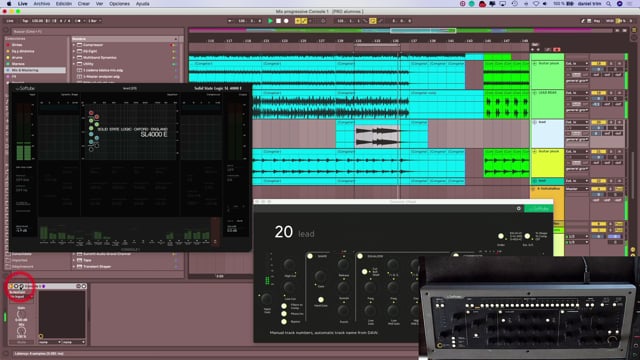The height and width of the screenshot is (360, 640).
Task: Expand the Multiband Dynamics folder
Action: [74, 58]
